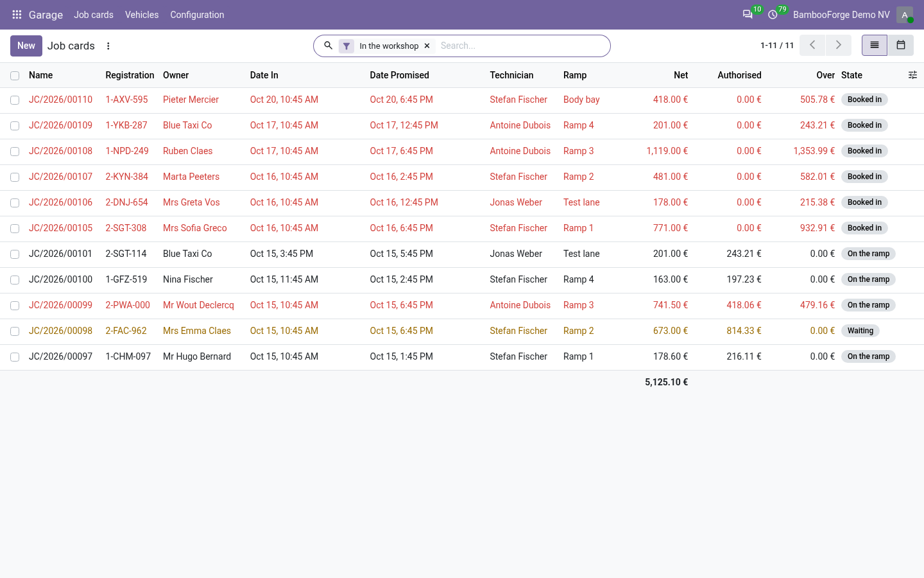Create a New job card

[x=26, y=46]
